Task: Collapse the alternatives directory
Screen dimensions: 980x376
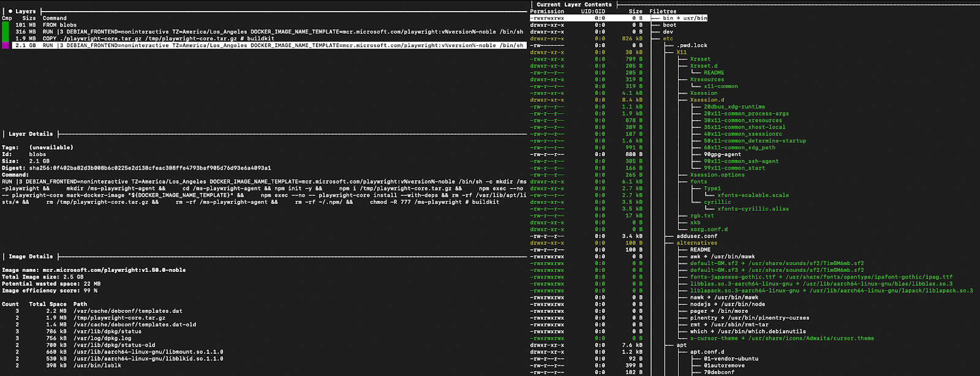Action: (x=697, y=243)
